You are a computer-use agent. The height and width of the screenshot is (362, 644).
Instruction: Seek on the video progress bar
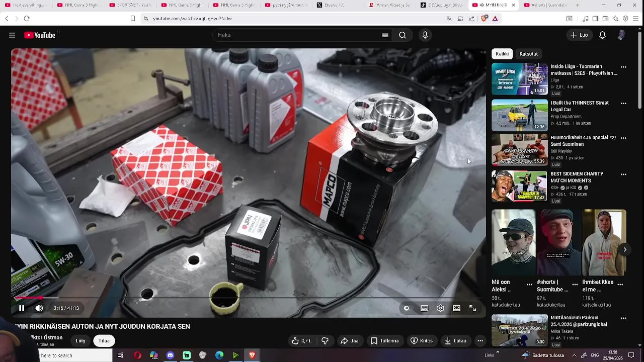click(249, 298)
